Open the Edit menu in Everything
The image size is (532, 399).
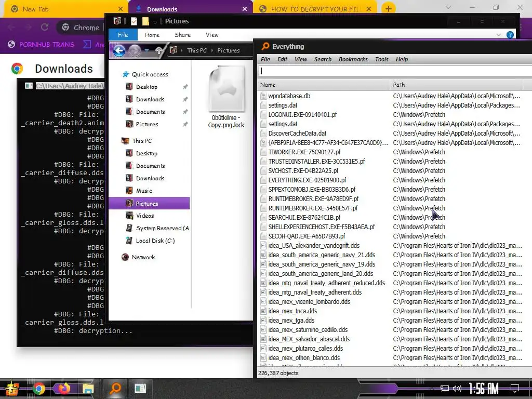tap(282, 59)
